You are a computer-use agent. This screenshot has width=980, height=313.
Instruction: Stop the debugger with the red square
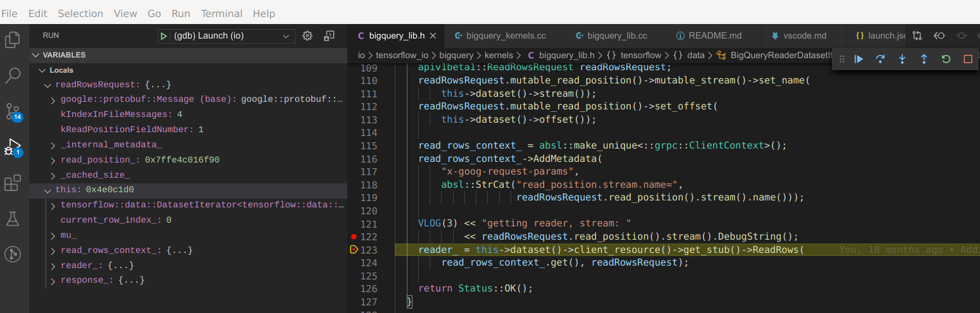pyautogui.click(x=967, y=59)
